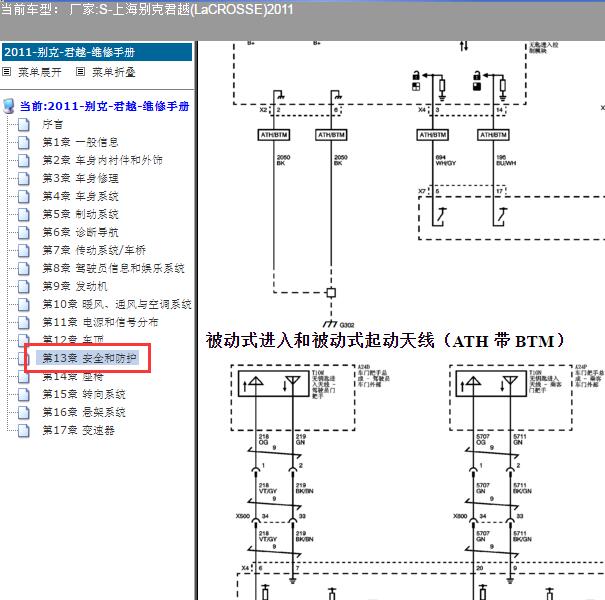Click the 菜单折叠 collapse-all button
This screenshot has width=605, height=600.
coord(113,72)
